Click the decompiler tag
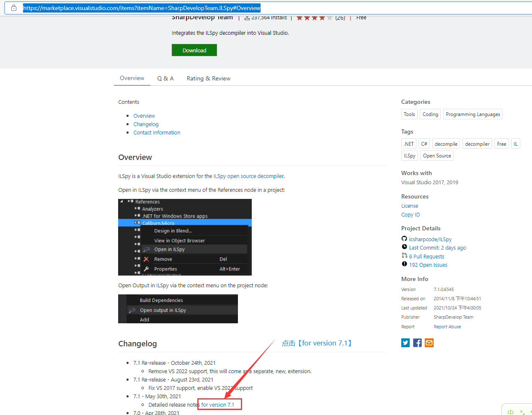The height and width of the screenshot is (415, 532). (477, 144)
